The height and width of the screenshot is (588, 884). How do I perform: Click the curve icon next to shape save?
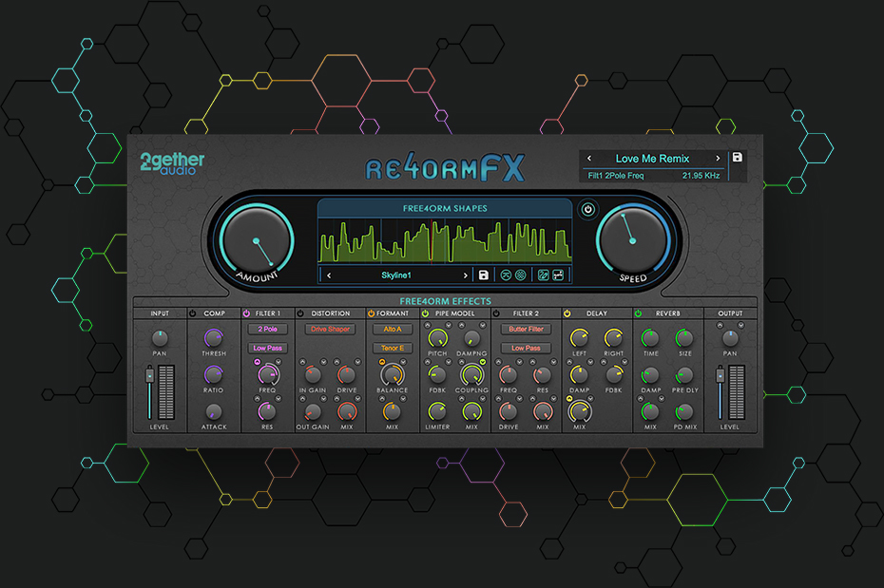pos(506,275)
